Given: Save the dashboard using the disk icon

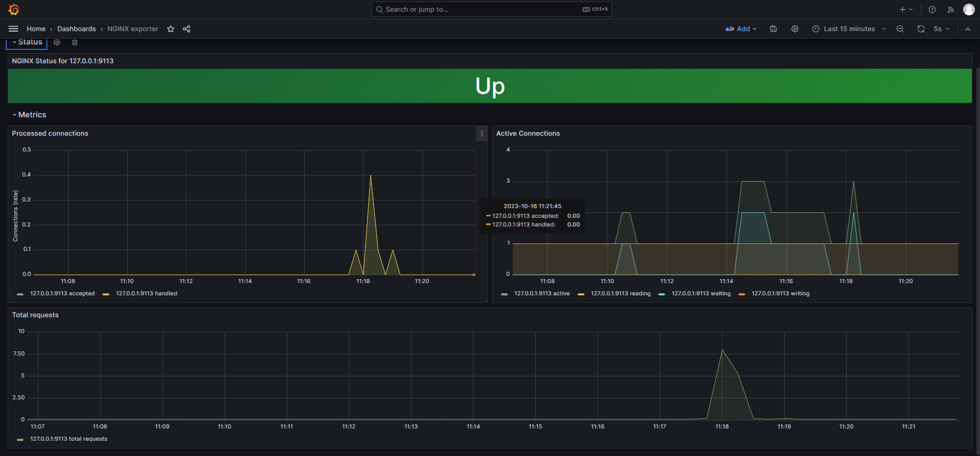Looking at the screenshot, I should tap(773, 29).
